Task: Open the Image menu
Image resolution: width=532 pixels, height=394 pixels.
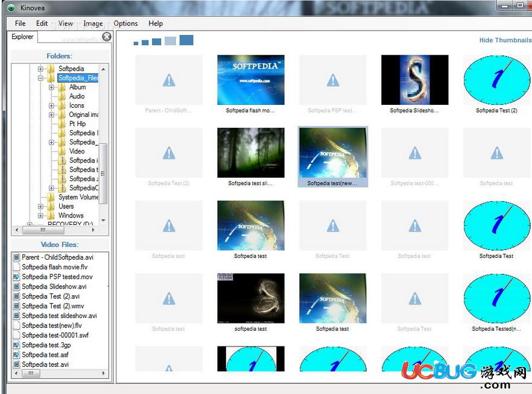Action: (93, 23)
